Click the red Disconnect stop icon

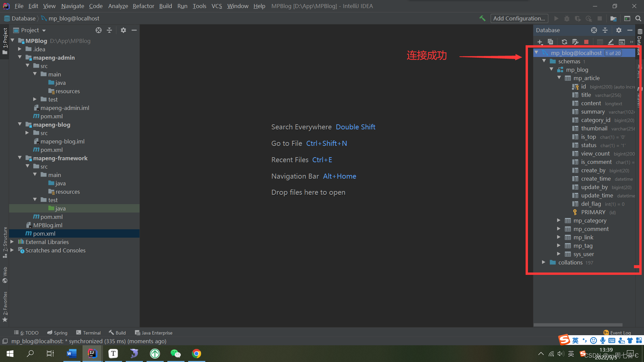coord(586,42)
